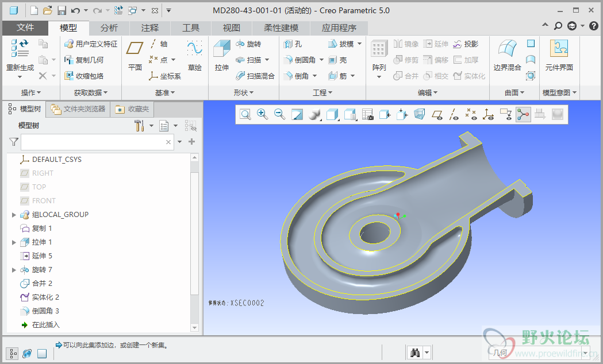603x364 pixels.
Task: Click the 边界混合 boundary blend tool
Action: point(507,56)
